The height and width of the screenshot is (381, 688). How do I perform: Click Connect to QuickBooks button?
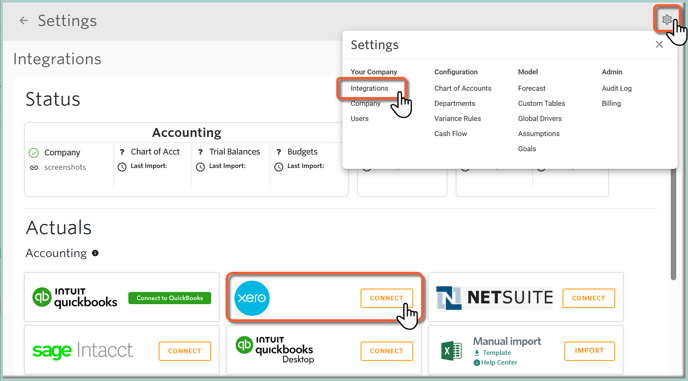tap(169, 298)
